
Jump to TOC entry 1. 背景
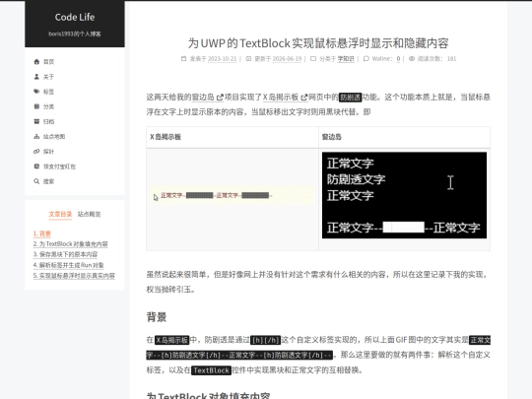point(42,233)
